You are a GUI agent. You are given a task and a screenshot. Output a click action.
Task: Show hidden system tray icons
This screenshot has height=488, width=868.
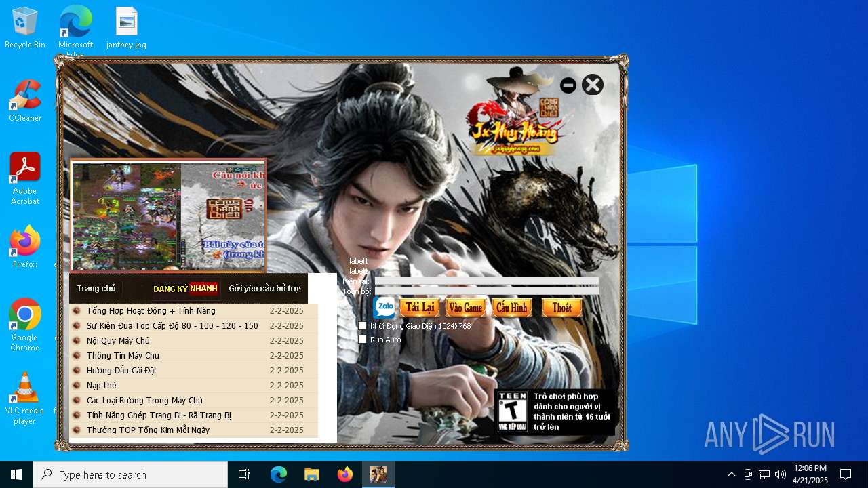click(x=731, y=474)
